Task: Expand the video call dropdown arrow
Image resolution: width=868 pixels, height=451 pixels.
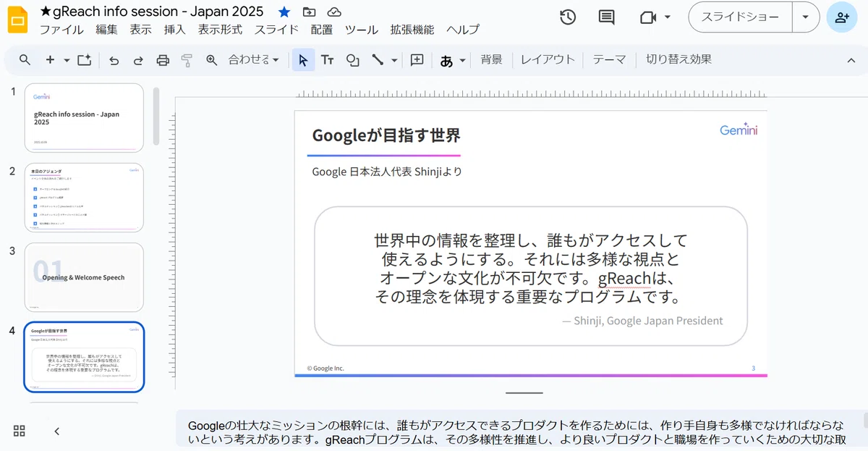Action: (667, 17)
